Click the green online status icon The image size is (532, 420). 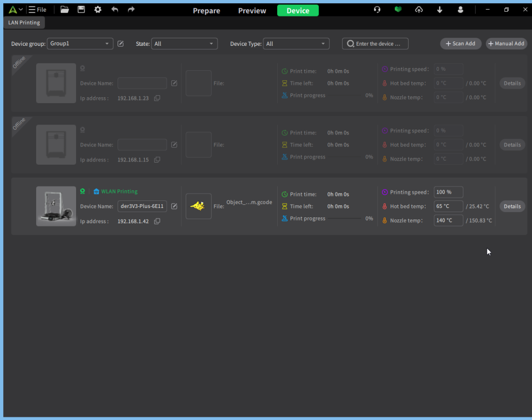[x=82, y=191]
